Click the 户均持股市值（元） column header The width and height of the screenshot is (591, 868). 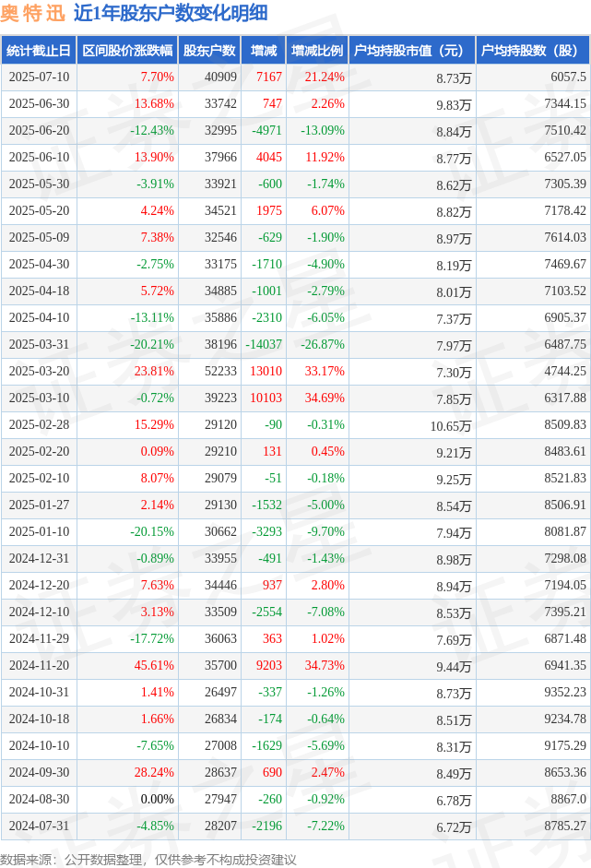click(412, 51)
